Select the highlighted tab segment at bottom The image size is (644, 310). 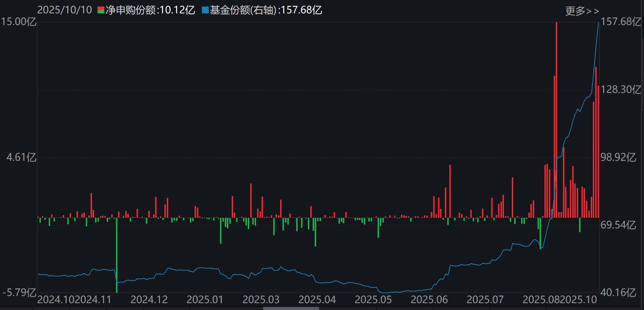(291, 308)
